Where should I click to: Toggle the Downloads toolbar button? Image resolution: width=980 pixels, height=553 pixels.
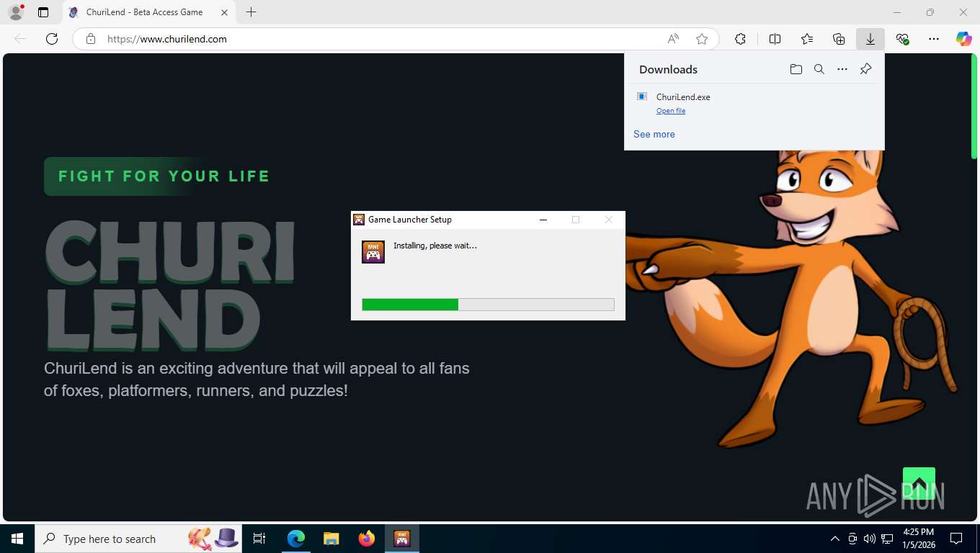pos(870,39)
